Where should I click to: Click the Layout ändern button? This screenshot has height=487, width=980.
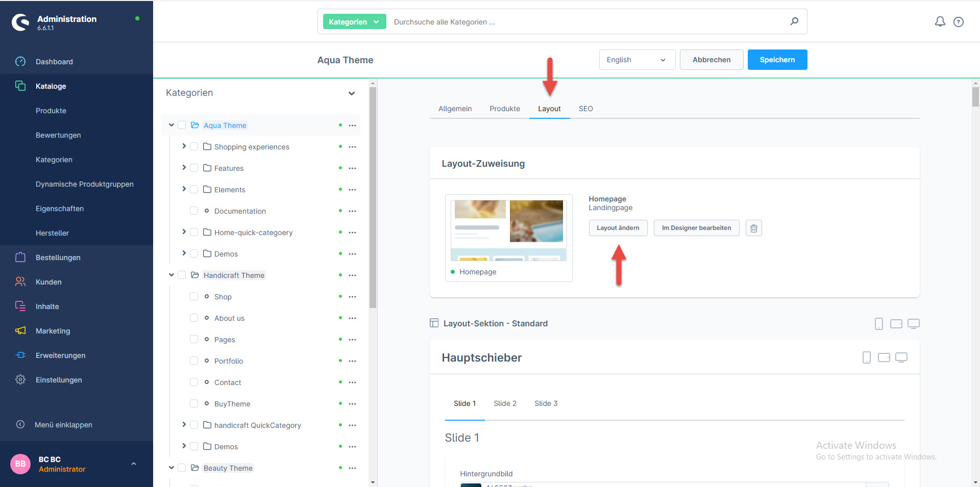coord(618,228)
